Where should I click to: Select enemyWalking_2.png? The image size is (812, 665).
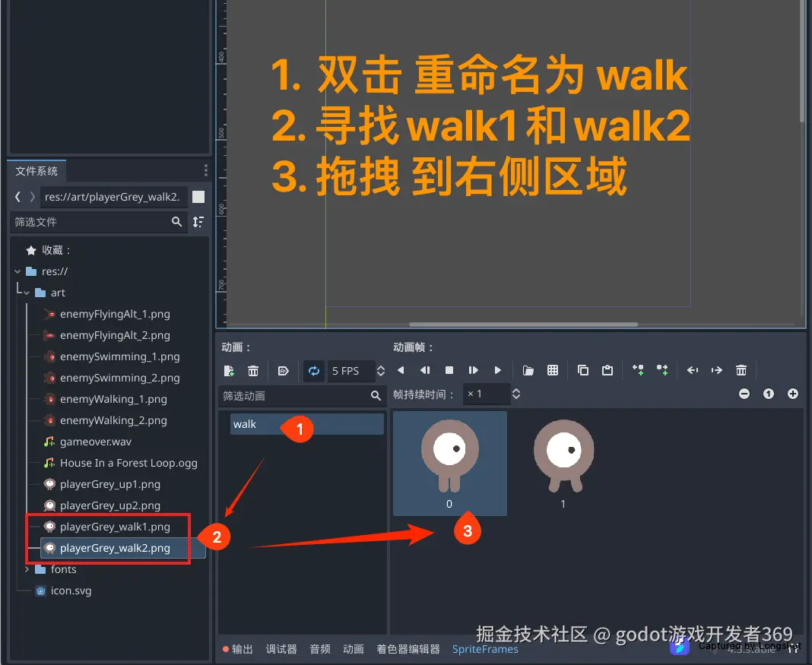click(113, 420)
